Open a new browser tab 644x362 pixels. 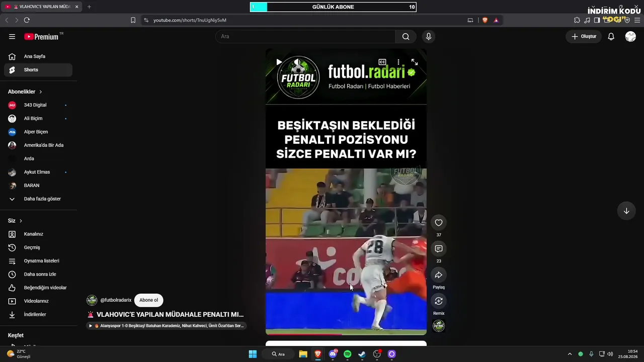[89, 7]
